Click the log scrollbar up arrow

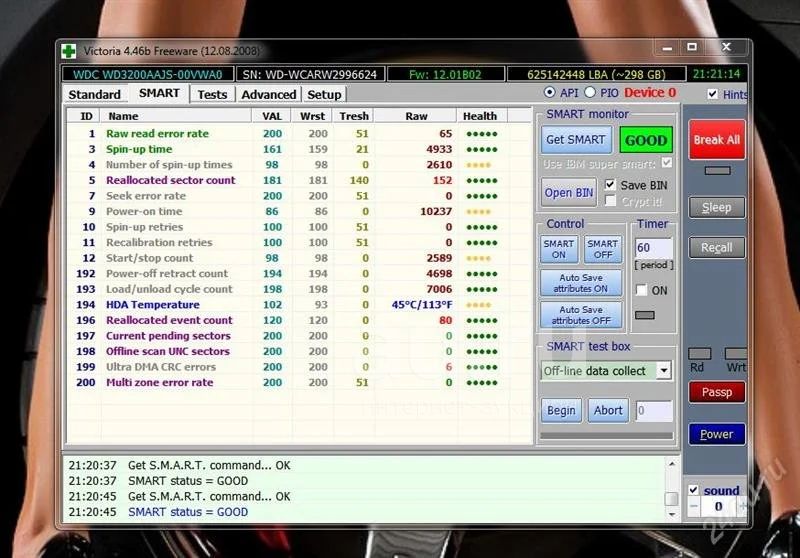click(671, 464)
